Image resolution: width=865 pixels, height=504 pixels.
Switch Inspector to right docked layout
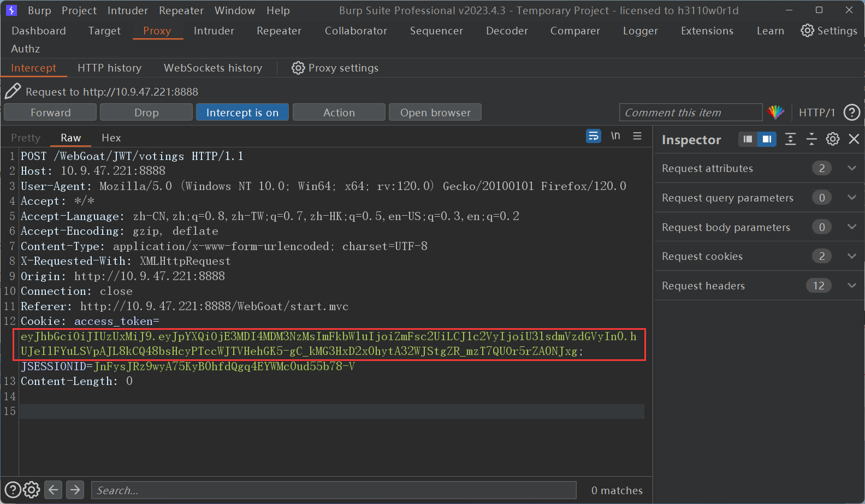point(767,139)
